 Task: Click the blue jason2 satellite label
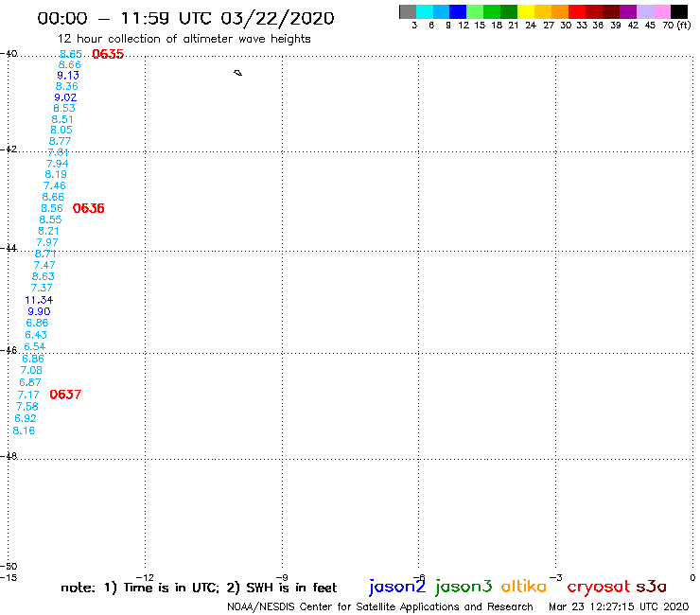pyautogui.click(x=397, y=587)
